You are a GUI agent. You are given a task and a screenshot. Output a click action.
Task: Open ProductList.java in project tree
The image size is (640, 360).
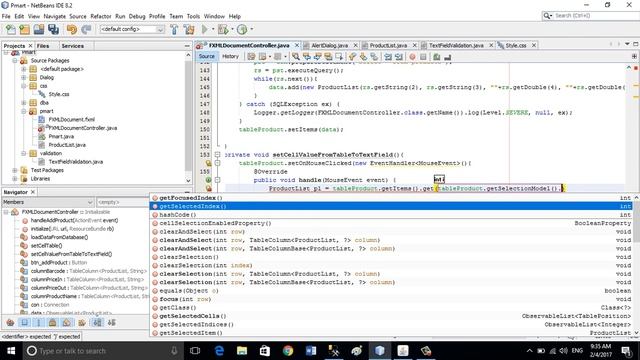pyautogui.click(x=67, y=145)
